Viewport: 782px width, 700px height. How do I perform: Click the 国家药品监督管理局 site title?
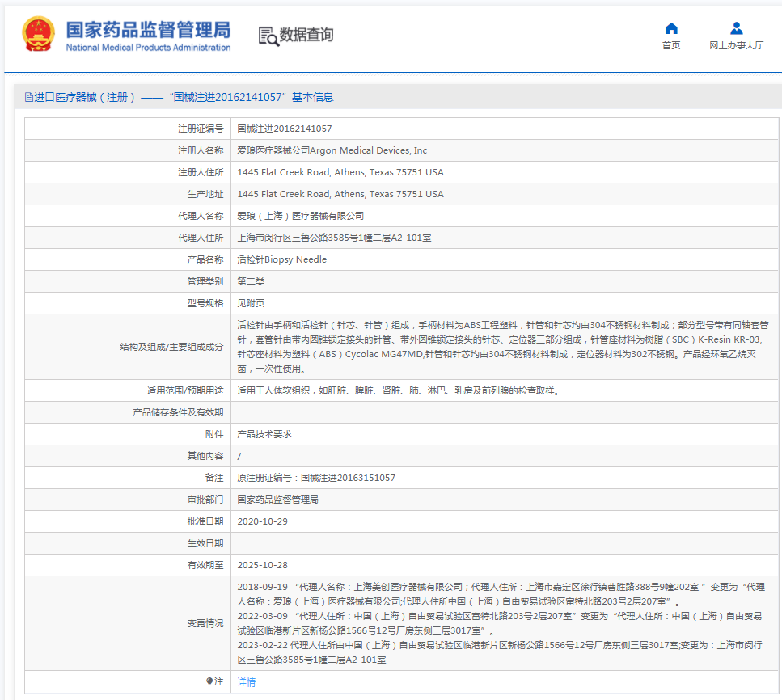[148, 30]
